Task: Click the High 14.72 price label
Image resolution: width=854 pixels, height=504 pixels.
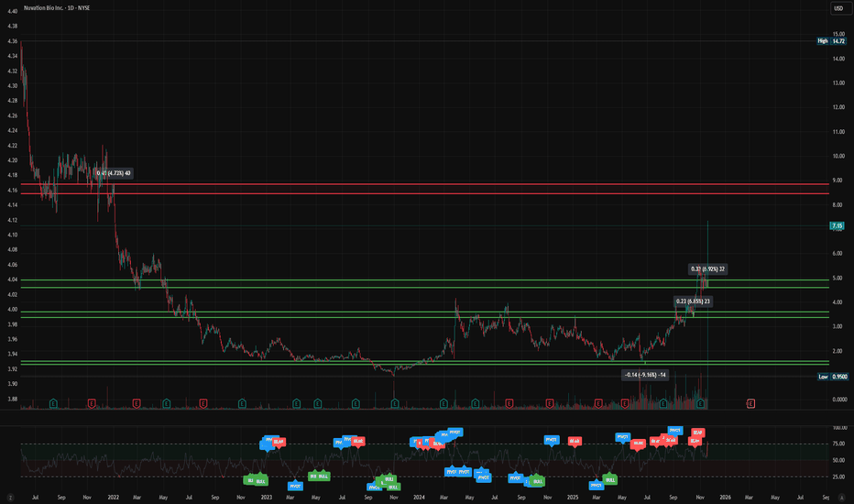Action: [836, 41]
